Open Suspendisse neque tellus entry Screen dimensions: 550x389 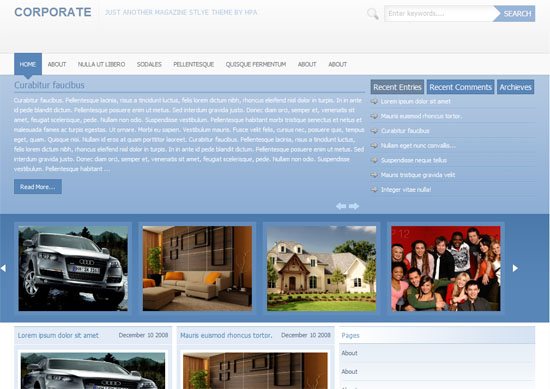coord(414,160)
